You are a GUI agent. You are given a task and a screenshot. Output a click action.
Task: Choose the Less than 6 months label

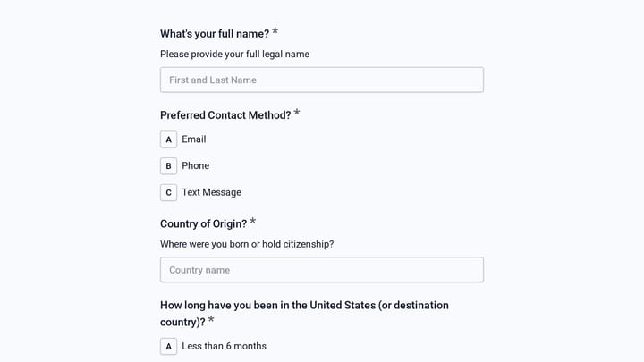click(x=225, y=346)
